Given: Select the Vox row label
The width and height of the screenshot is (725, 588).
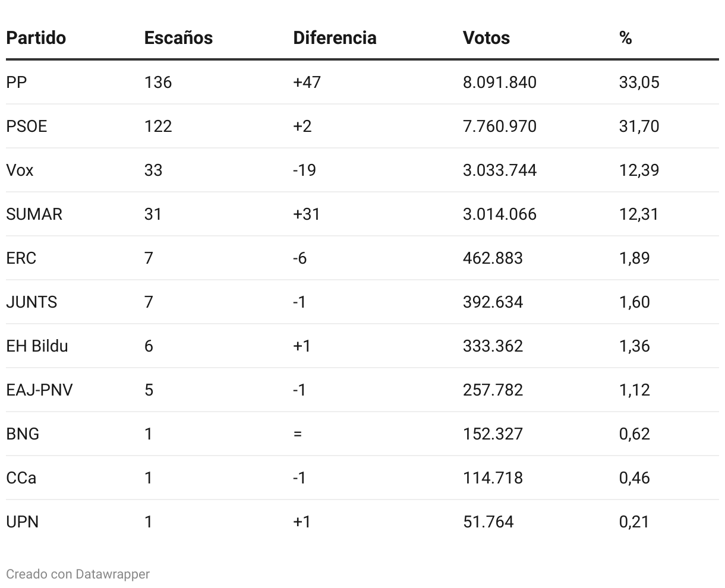Looking at the screenshot, I should pyautogui.click(x=20, y=170).
